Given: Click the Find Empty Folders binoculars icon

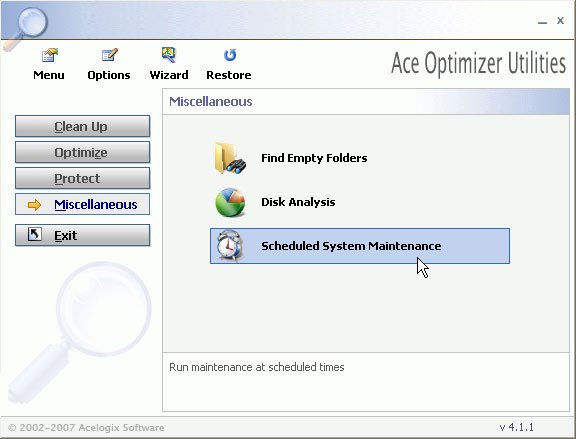Looking at the screenshot, I should [230, 158].
